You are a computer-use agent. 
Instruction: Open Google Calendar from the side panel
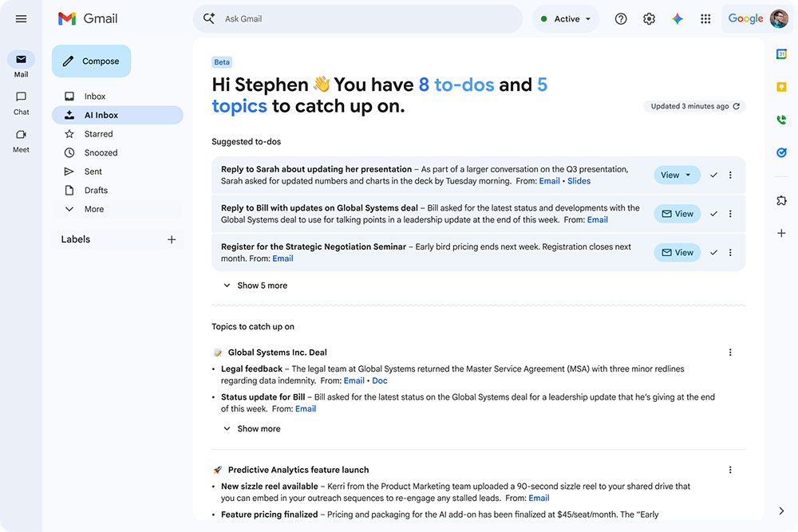click(782, 54)
